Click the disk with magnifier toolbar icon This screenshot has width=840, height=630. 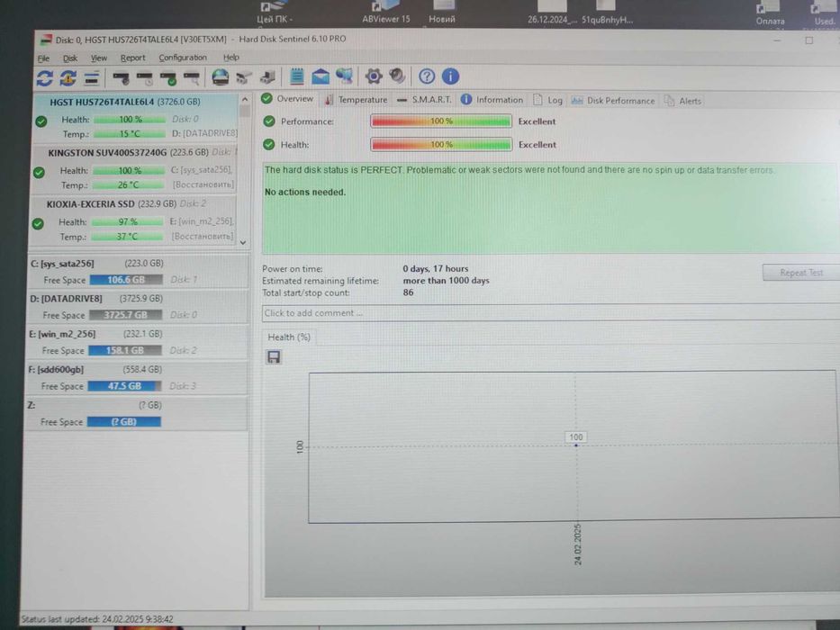(192, 78)
